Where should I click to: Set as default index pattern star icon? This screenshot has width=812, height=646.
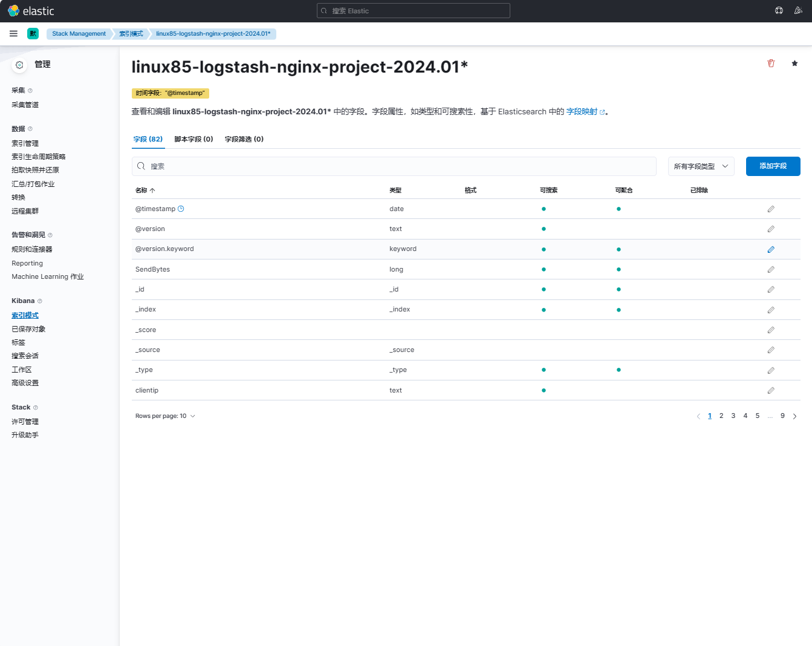click(x=794, y=64)
